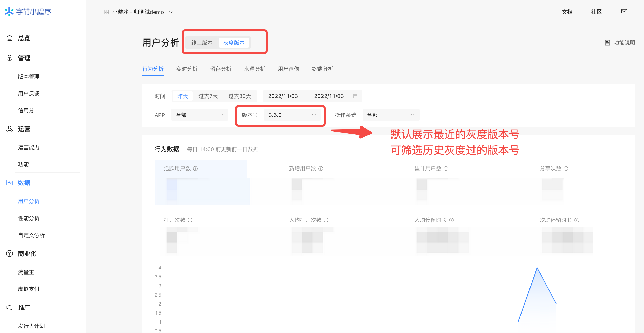The width and height of the screenshot is (644, 333).
Task: Click the 字节小程序 logo
Action: 28,12
